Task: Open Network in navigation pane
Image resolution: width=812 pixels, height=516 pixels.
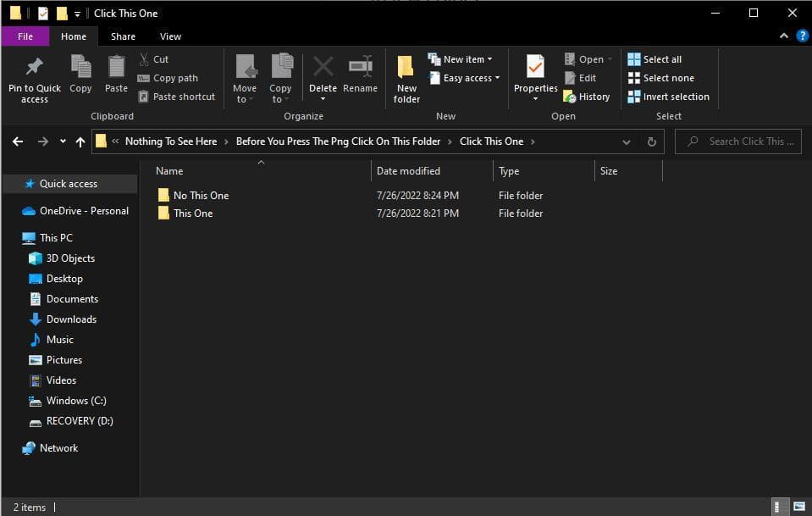Action: pyautogui.click(x=50, y=448)
